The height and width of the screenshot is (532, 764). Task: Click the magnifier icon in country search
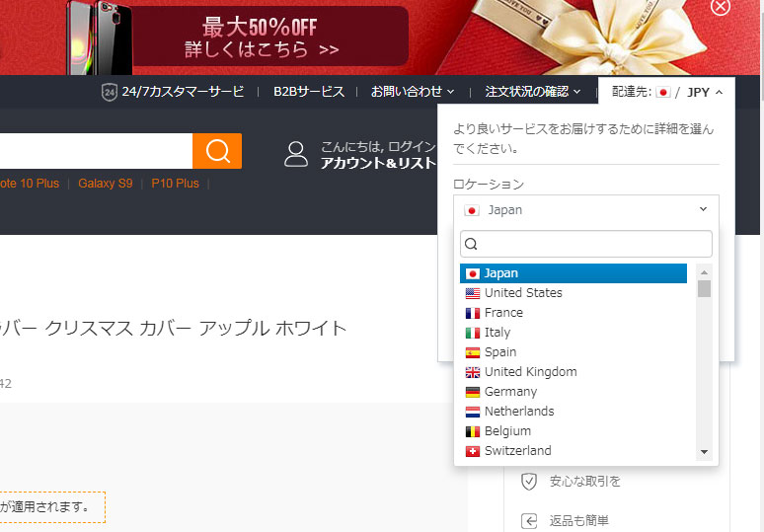pyautogui.click(x=471, y=244)
